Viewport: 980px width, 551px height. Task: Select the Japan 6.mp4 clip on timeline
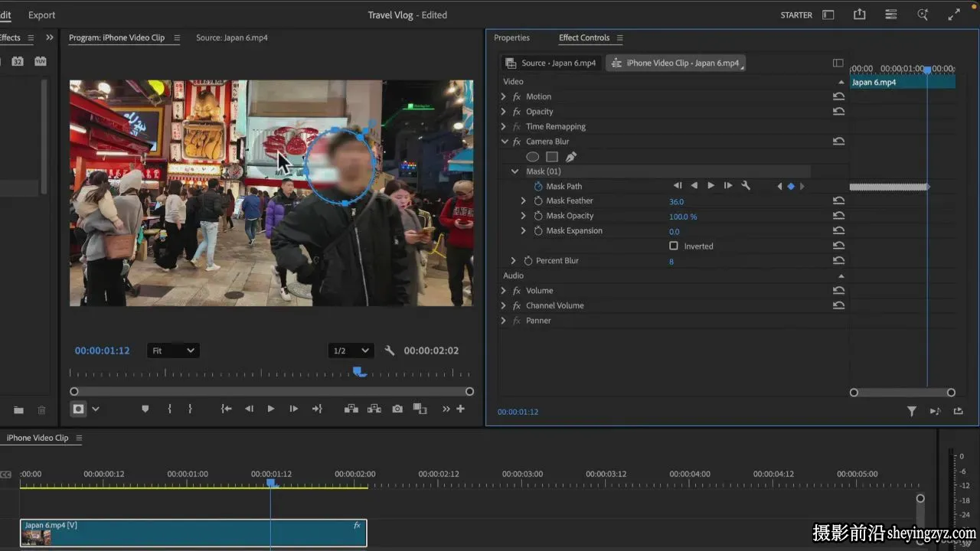click(194, 533)
